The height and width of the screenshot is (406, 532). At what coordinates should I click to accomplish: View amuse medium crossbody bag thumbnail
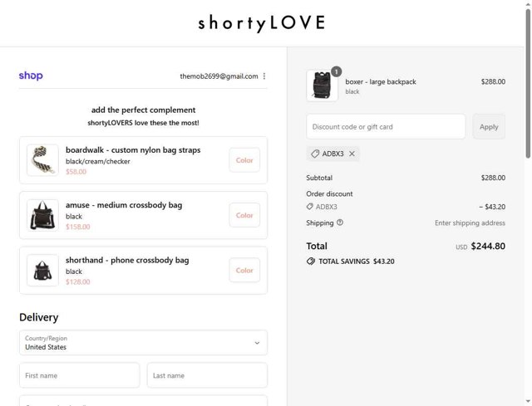[x=42, y=215]
